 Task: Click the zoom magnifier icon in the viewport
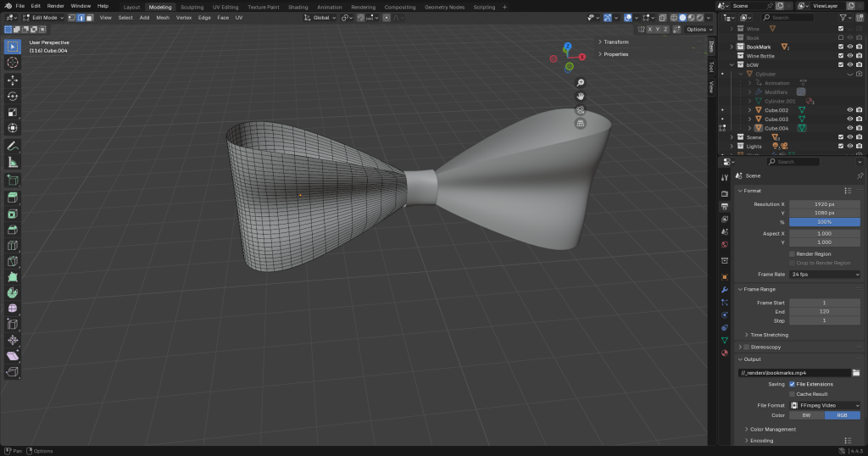coord(581,82)
